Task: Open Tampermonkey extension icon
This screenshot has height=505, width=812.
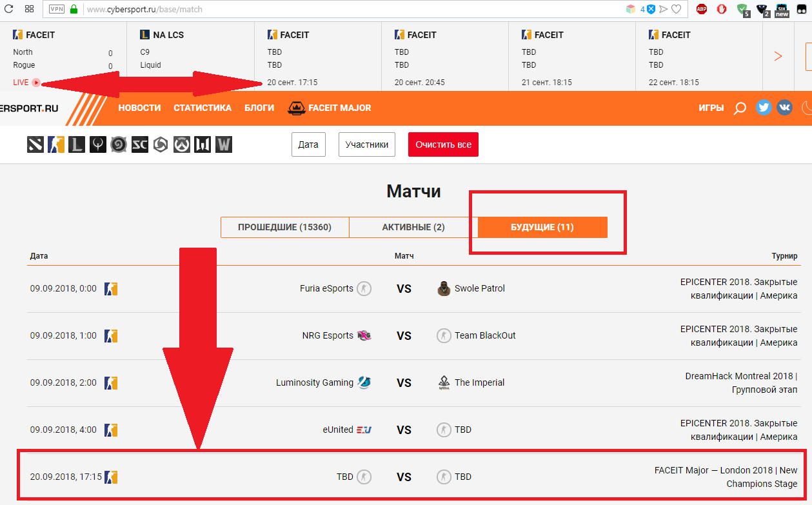Action: (x=803, y=9)
